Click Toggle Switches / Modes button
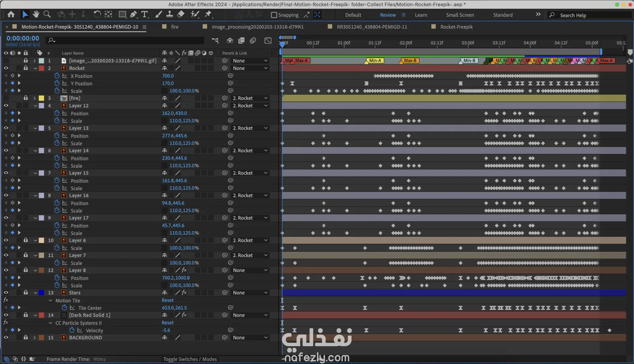Image resolution: width=634 pixels, height=364 pixels. (x=190, y=359)
